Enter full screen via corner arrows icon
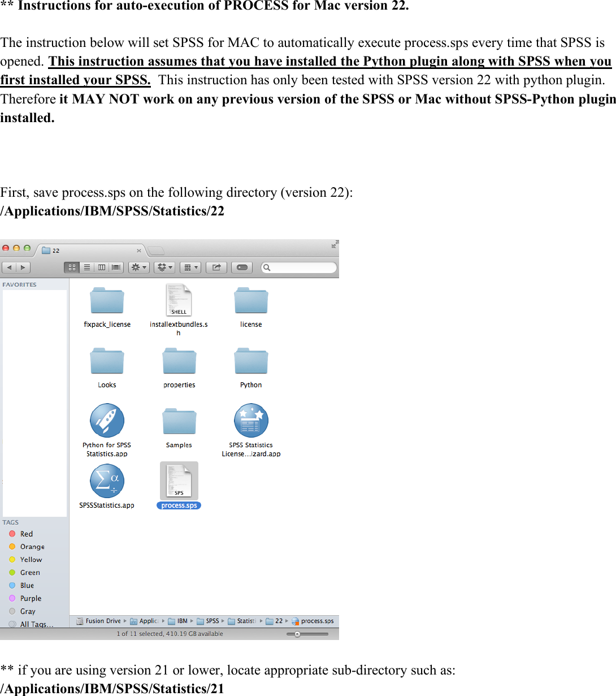 [335, 244]
